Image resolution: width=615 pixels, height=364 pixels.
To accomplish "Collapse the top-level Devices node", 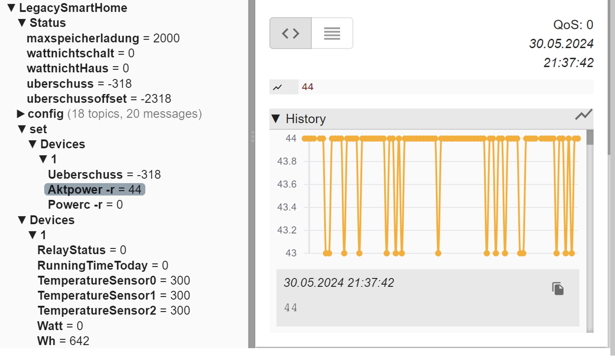I will [x=22, y=220].
